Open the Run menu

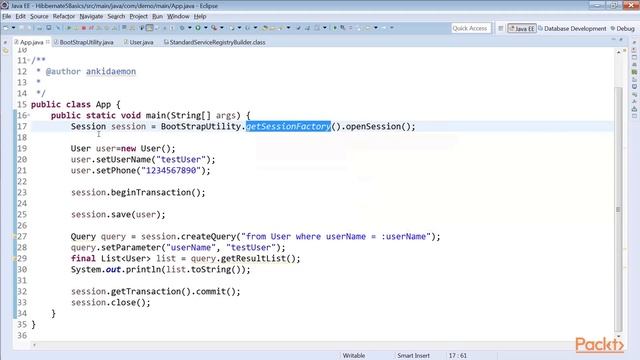[157, 16]
